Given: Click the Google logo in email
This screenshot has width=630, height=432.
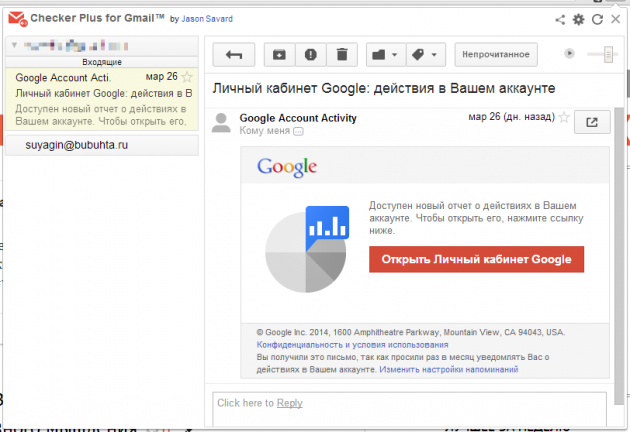Looking at the screenshot, I should tap(287, 167).
